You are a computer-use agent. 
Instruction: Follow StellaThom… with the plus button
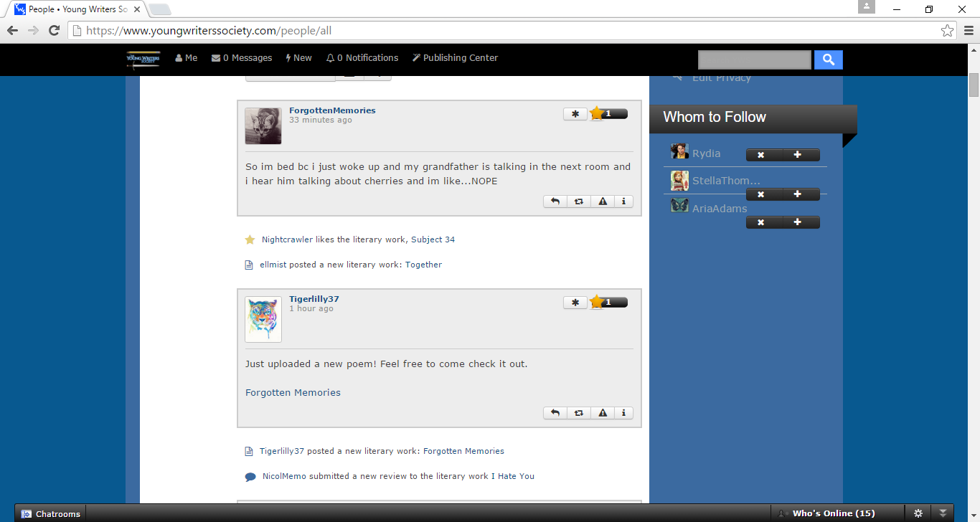pyautogui.click(x=797, y=194)
